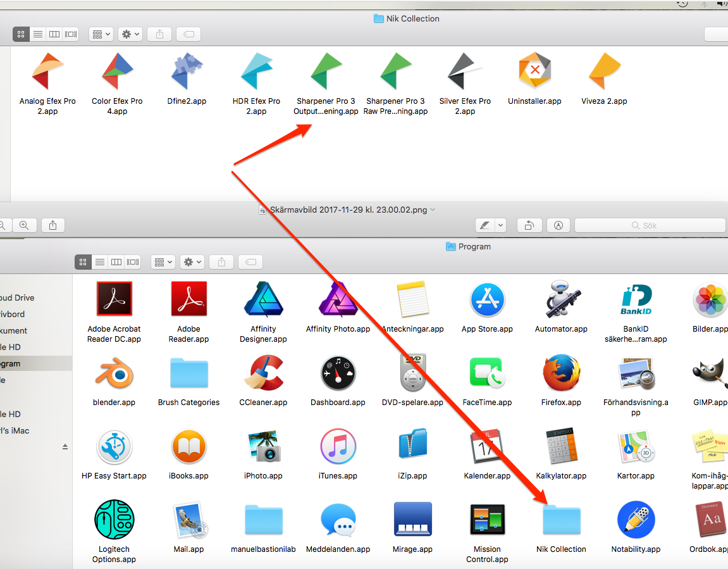
Task: Switch Nik Collection window to Cover Flow view
Action: (71, 34)
